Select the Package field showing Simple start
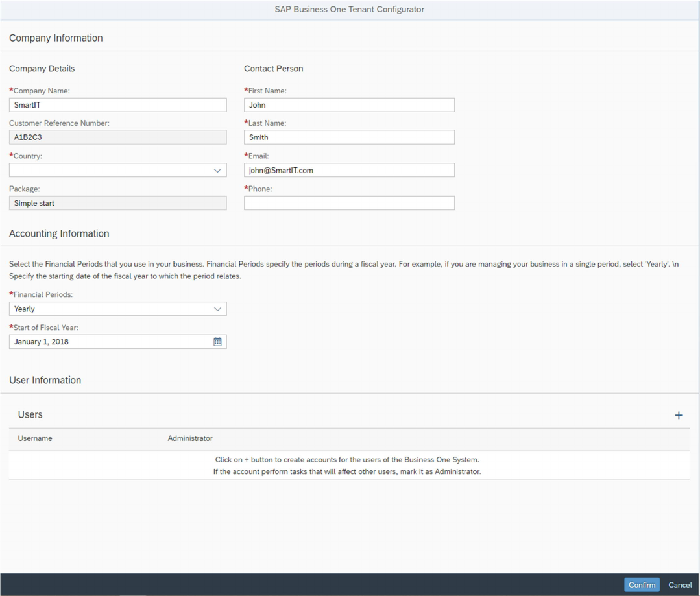The image size is (700, 596). [x=118, y=203]
